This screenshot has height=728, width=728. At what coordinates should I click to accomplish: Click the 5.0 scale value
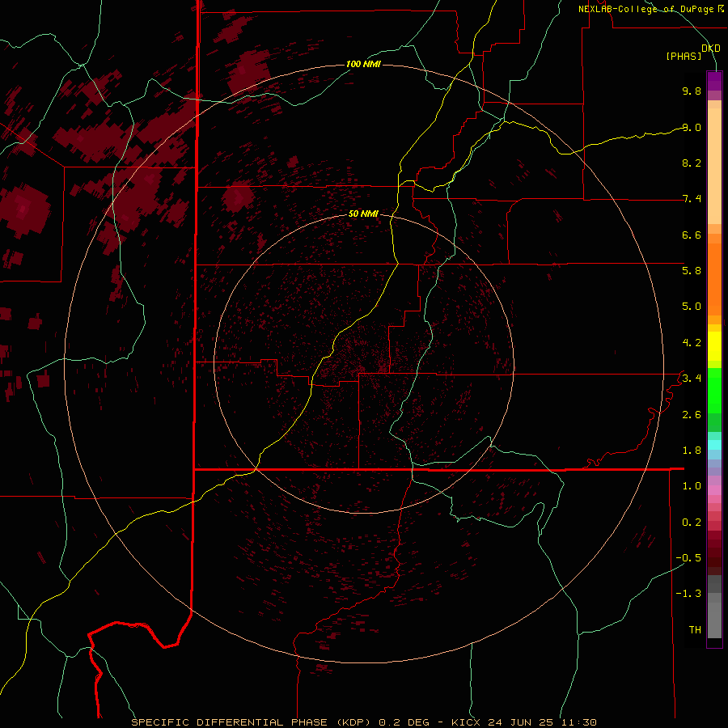pyautogui.click(x=692, y=307)
